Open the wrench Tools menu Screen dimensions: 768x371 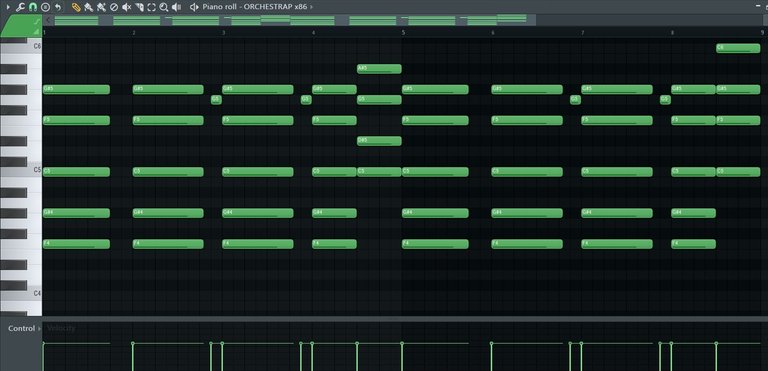pyautogui.click(x=21, y=7)
